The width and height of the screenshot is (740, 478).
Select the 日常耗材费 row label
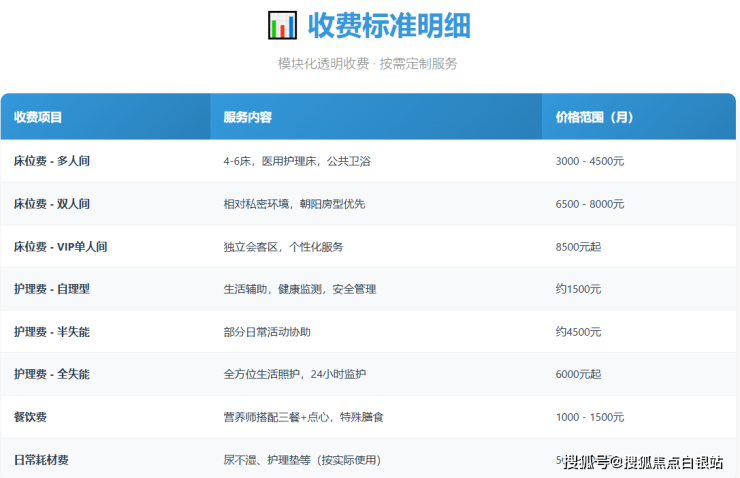pyautogui.click(x=41, y=460)
